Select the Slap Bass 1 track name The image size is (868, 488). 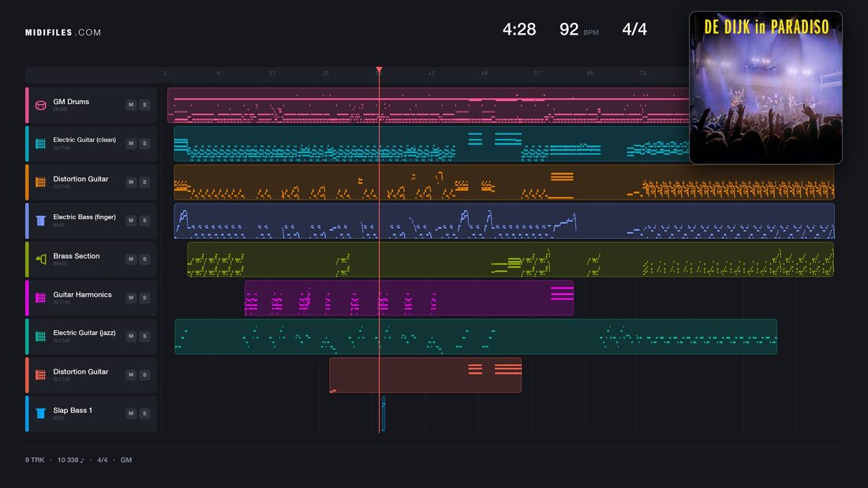pos(73,410)
